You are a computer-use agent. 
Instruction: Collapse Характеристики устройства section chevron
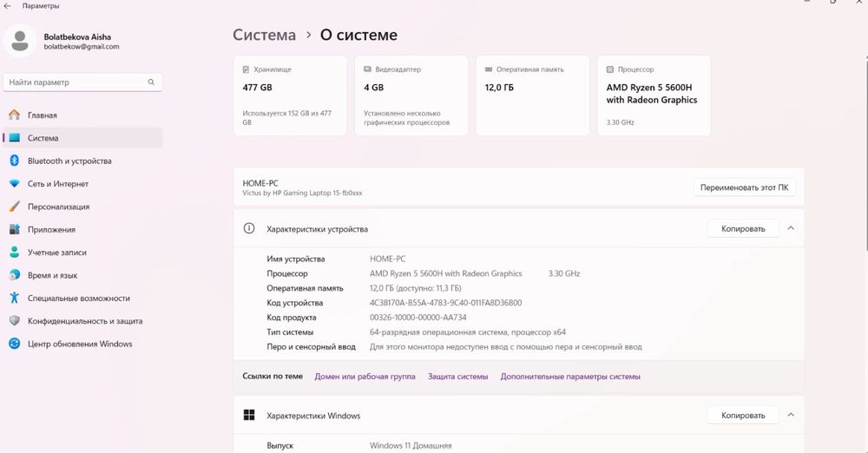[791, 228]
